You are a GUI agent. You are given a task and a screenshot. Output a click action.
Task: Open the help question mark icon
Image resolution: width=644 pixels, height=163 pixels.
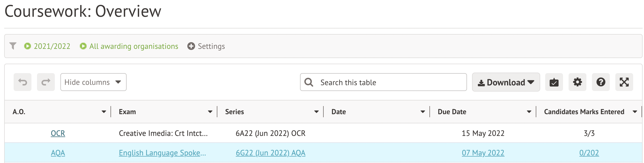coord(601,82)
